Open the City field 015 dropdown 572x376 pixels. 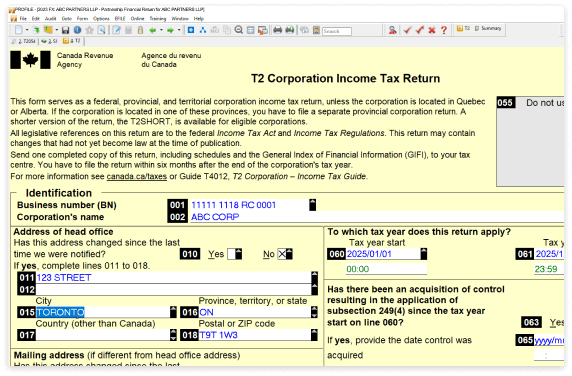click(173, 312)
